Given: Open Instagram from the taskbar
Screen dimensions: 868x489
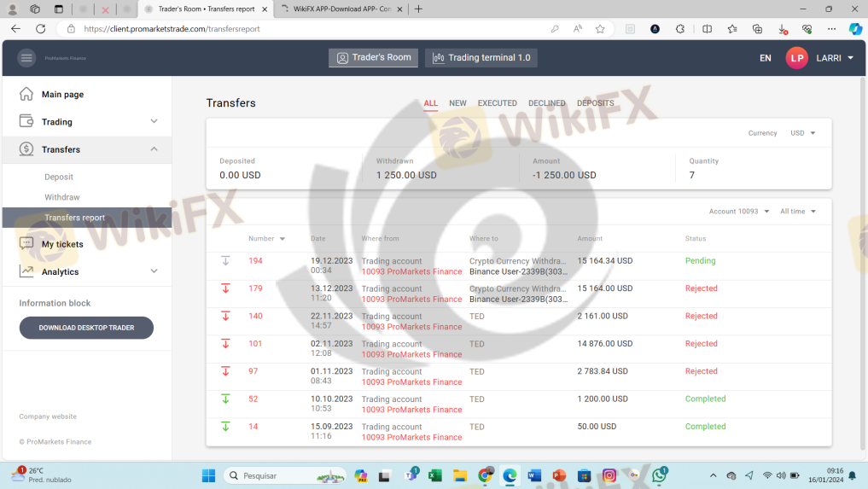Looking at the screenshot, I should (x=609, y=475).
